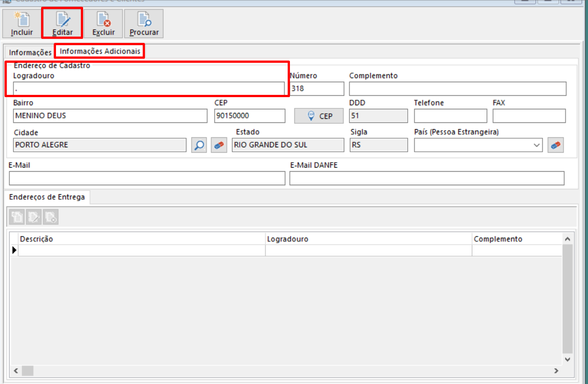The width and height of the screenshot is (588, 384).
Task: Open the Informações Adicionais tab
Action: [x=100, y=51]
